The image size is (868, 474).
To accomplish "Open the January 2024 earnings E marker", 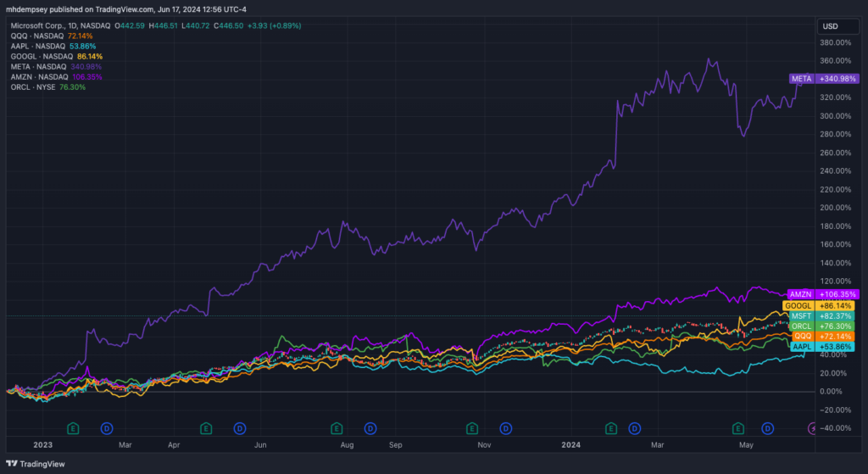I will [x=610, y=428].
